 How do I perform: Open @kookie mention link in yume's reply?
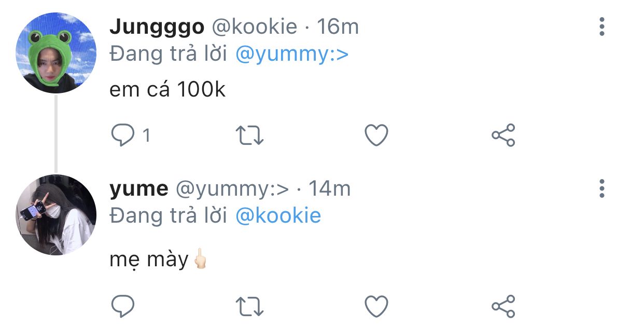coord(278,216)
